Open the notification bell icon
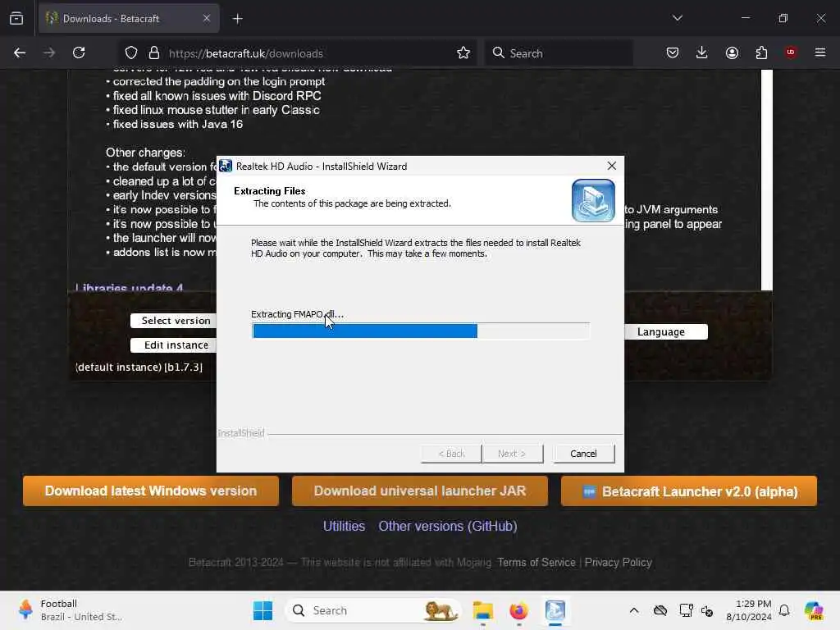The height and width of the screenshot is (630, 840). (784, 610)
